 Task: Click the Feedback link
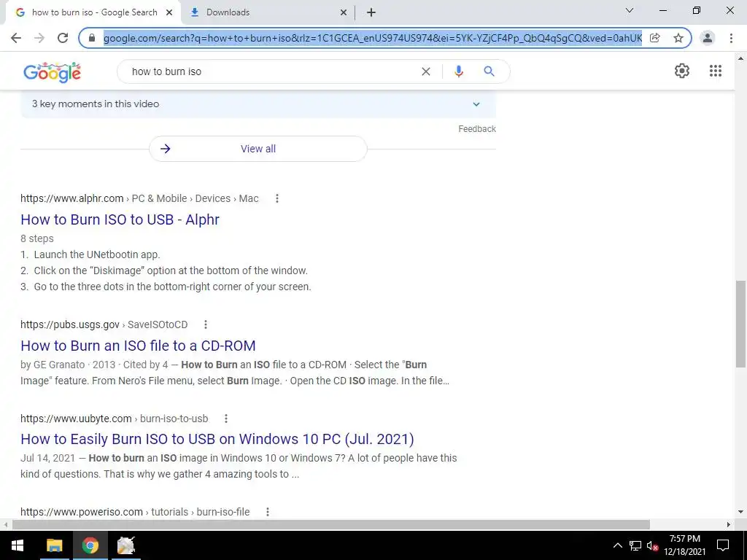tap(477, 129)
